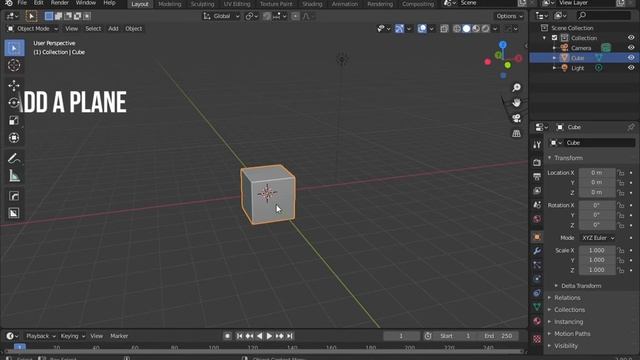Hide the Collection in outliner
The width and height of the screenshot is (640, 360).
coord(631,38)
